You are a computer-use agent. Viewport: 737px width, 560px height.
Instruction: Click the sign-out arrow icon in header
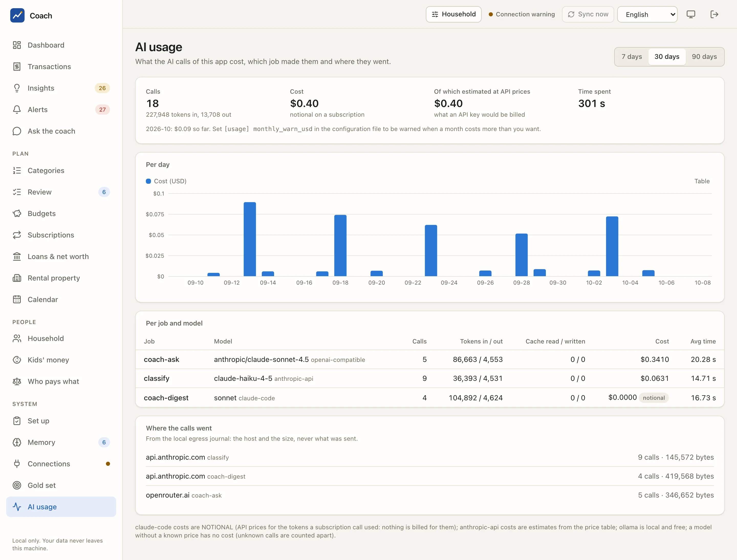[x=714, y=14]
